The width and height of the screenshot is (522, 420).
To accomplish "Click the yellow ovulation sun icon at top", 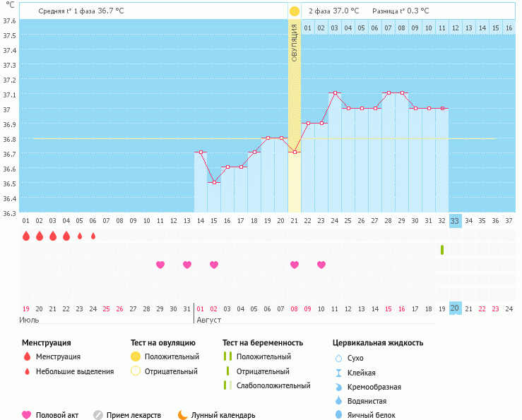I will (294, 11).
